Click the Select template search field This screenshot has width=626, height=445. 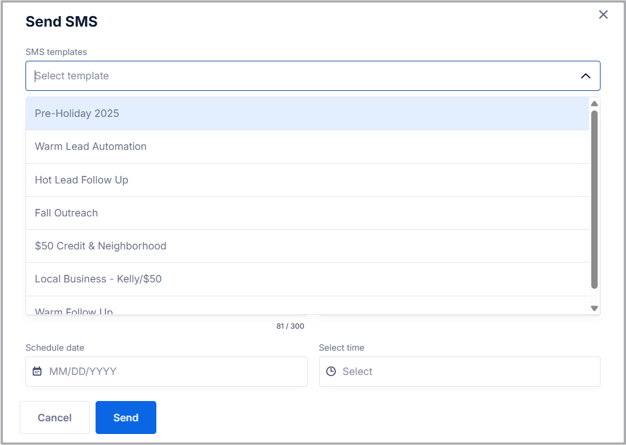tap(300, 76)
